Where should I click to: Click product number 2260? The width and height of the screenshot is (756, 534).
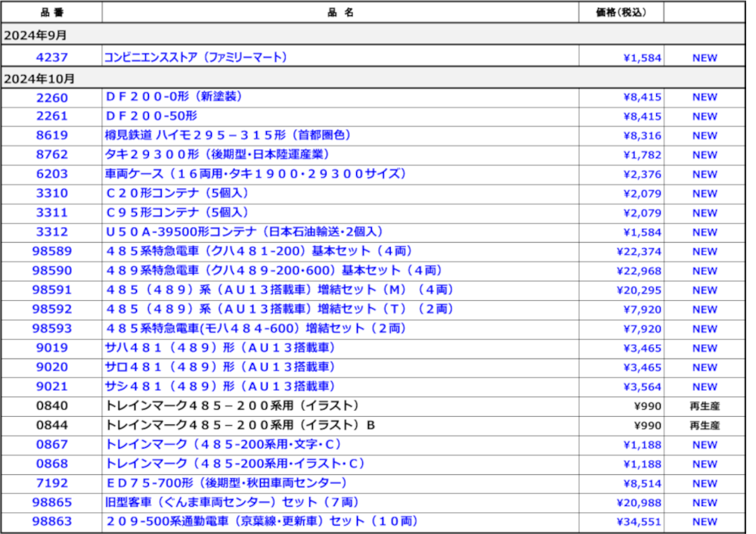51,98
